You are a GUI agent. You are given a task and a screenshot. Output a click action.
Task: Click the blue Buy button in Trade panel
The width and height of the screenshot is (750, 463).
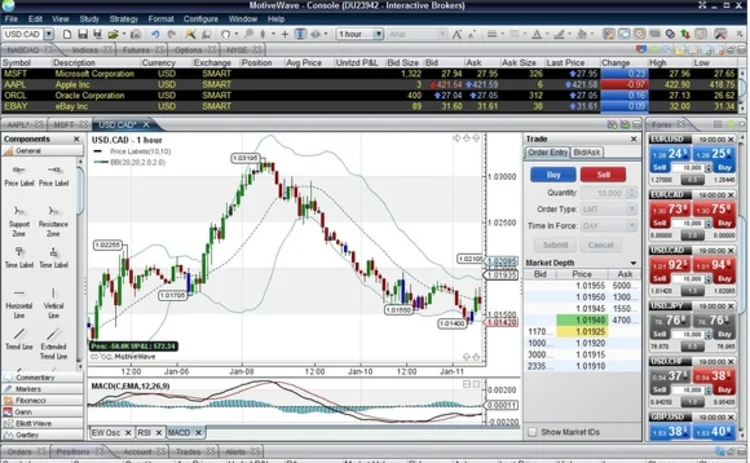(553, 175)
